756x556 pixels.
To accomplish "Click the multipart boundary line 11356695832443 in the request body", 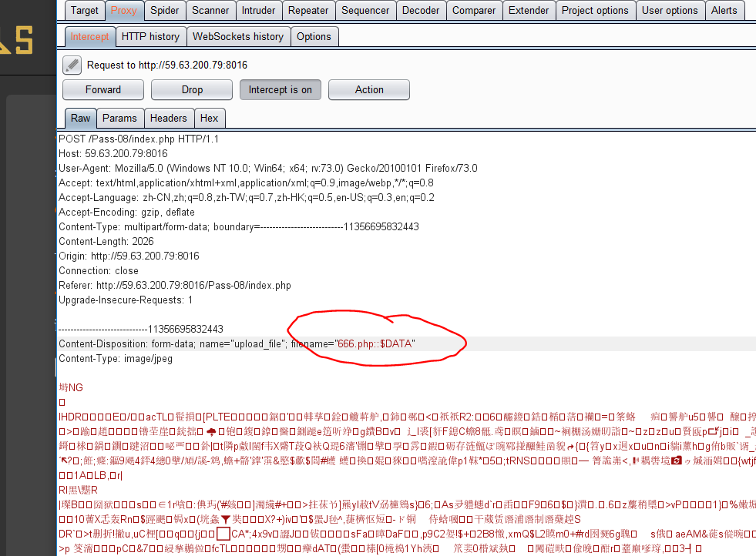I will (x=141, y=329).
